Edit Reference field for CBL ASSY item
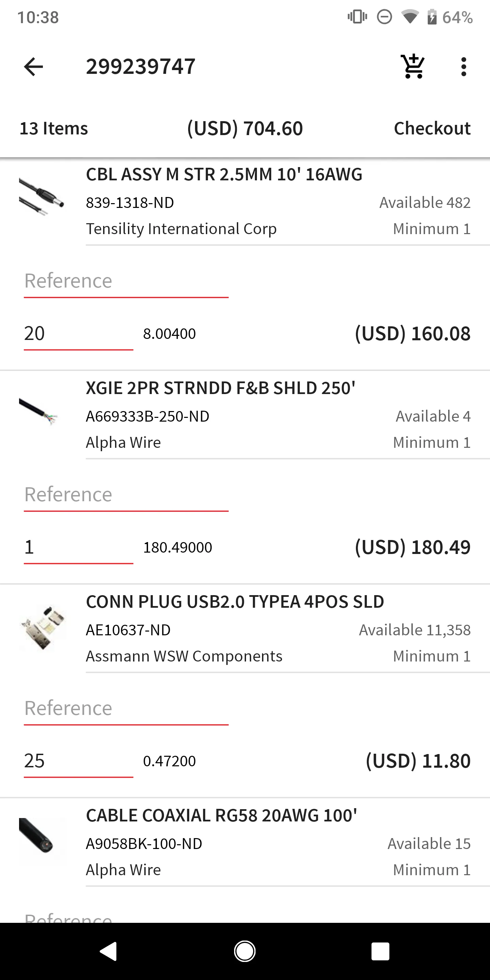 pos(126,282)
